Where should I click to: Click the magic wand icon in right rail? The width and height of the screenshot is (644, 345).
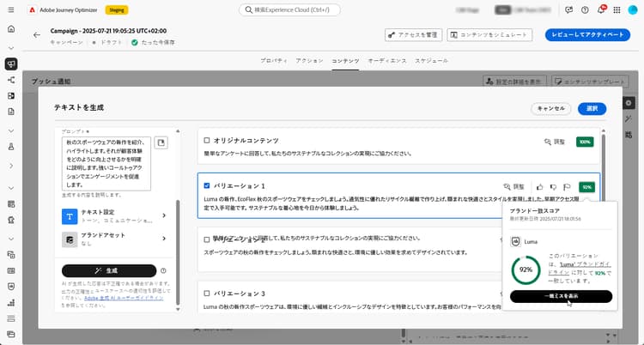click(x=629, y=118)
